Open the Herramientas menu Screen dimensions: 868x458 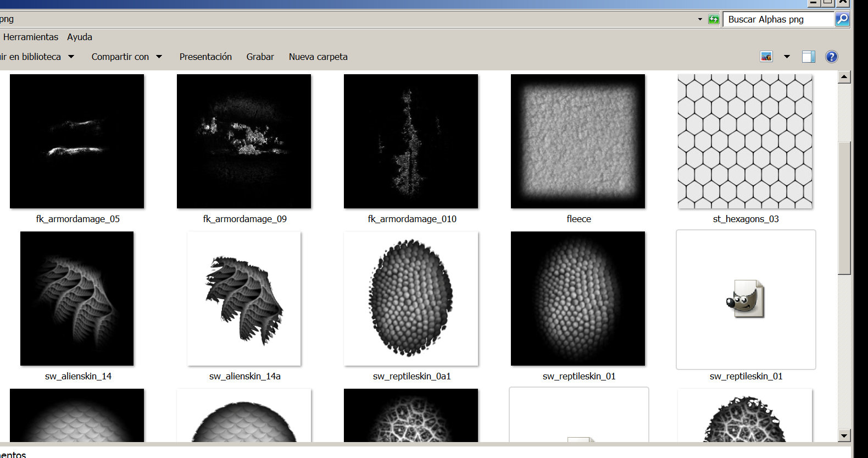(31, 37)
